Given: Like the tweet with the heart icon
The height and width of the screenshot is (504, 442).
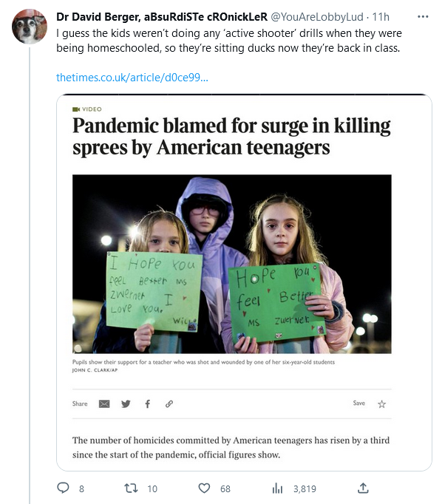Looking at the screenshot, I should (x=204, y=488).
